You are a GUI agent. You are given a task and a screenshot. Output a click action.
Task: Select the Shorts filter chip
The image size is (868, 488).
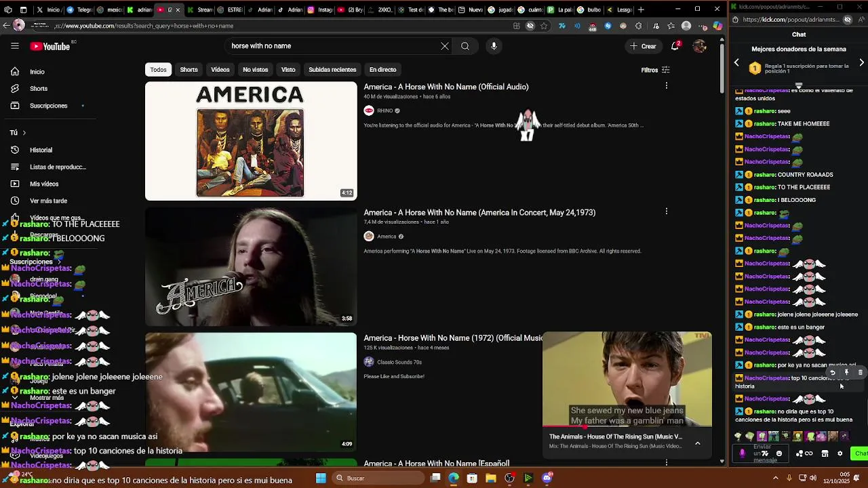pyautogui.click(x=189, y=70)
